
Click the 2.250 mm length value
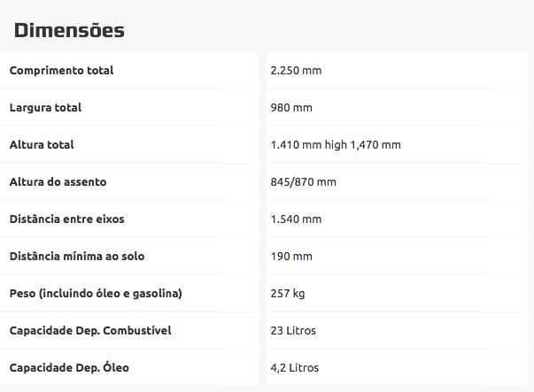[x=296, y=70]
